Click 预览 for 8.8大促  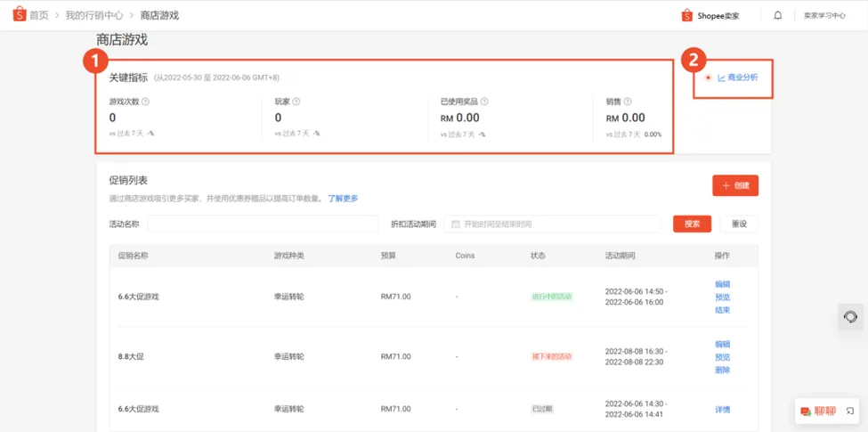coord(722,357)
